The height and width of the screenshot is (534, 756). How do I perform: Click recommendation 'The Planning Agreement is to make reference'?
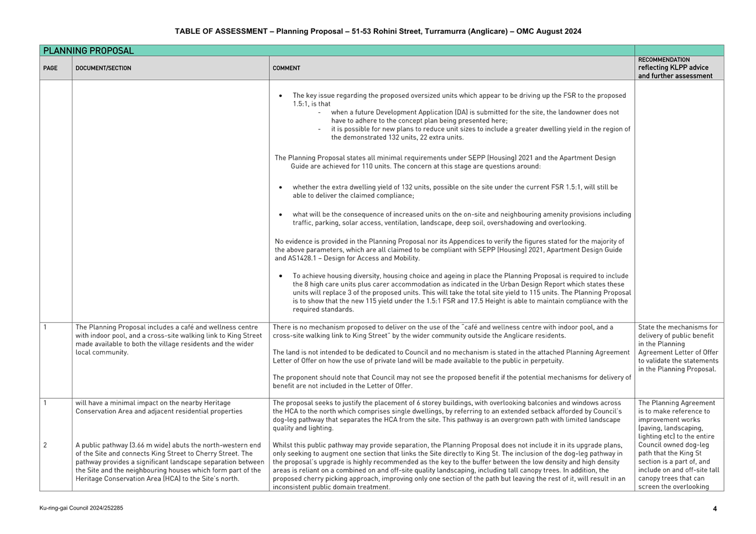tap(679, 445)
